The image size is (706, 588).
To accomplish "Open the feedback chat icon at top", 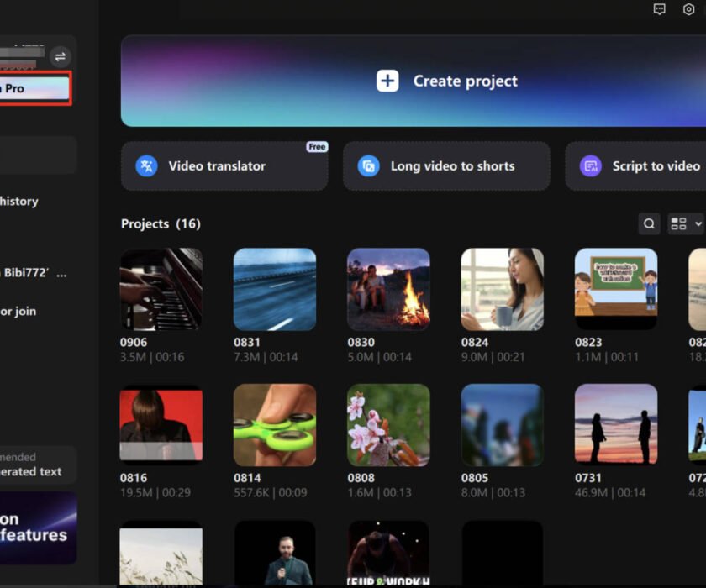I will coord(659,9).
